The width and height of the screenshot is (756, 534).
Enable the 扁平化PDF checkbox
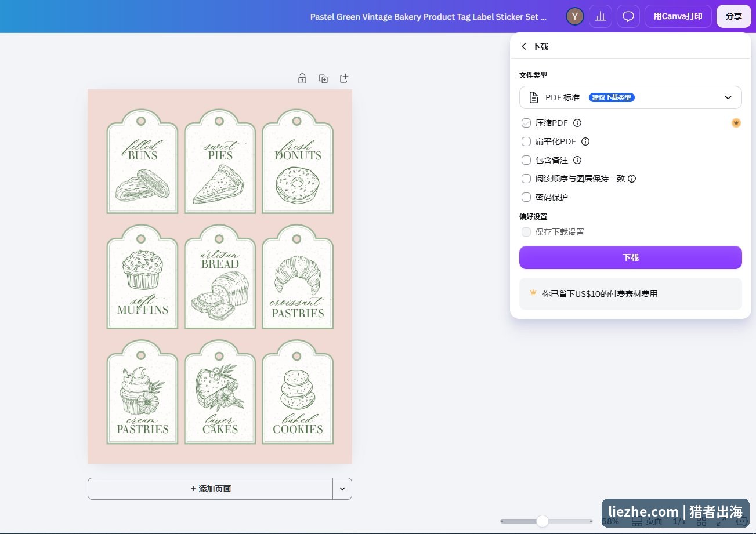526,141
